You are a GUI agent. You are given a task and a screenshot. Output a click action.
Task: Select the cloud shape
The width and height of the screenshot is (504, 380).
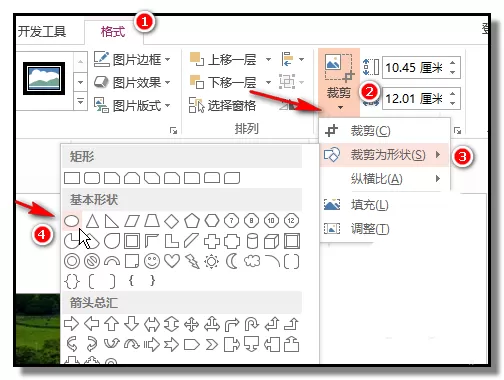tap(252, 261)
